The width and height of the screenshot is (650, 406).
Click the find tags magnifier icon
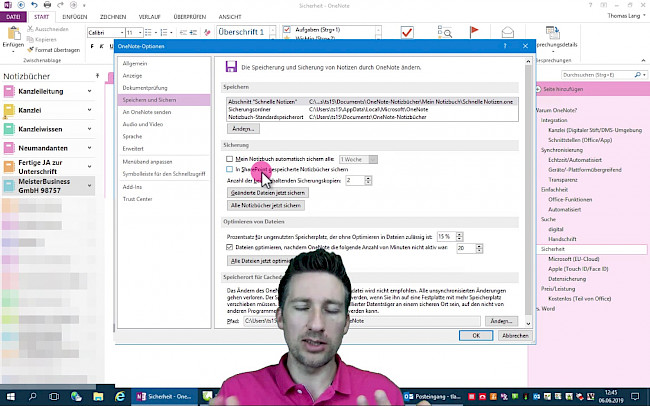[444, 32]
